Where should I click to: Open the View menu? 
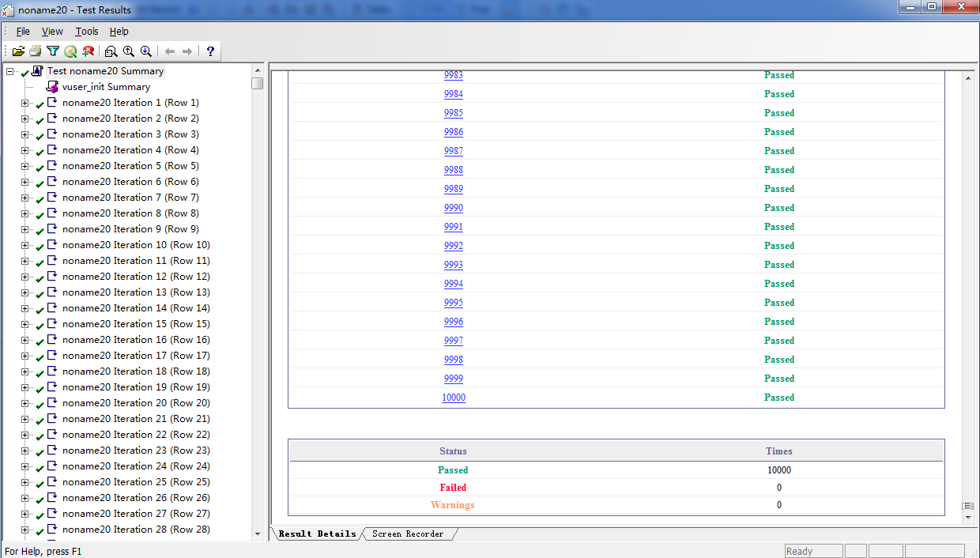click(52, 32)
